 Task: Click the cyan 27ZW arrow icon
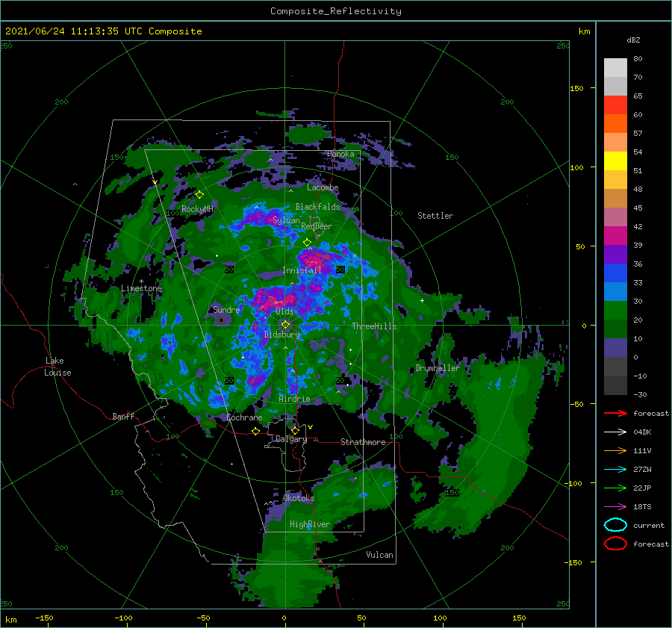pyautogui.click(x=615, y=470)
